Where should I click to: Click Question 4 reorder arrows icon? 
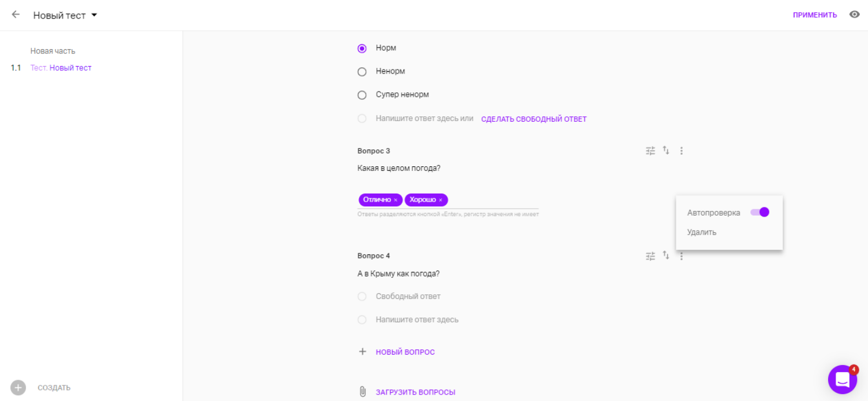pos(666,256)
